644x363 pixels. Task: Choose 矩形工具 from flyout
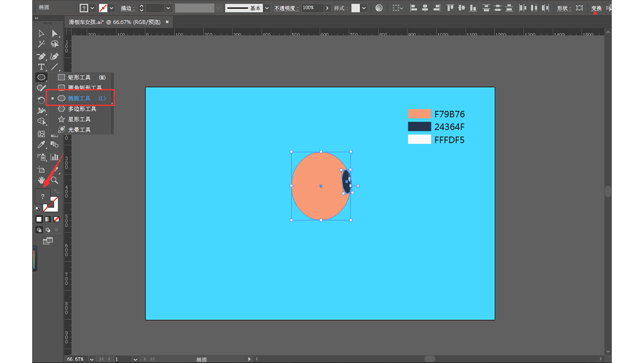(x=81, y=77)
